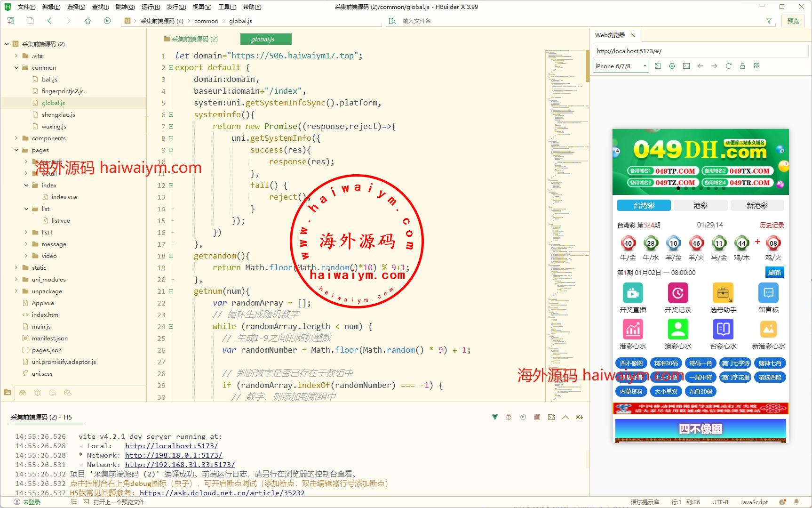Click the browser URL address field

(x=700, y=51)
